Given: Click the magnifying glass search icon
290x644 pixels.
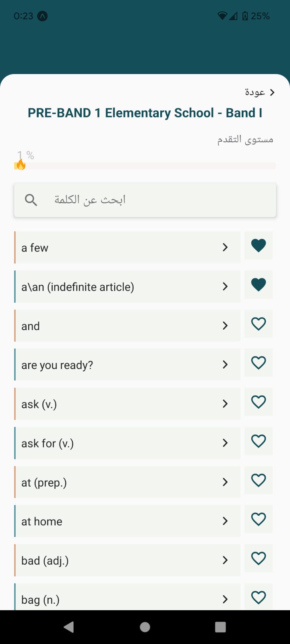Looking at the screenshot, I should pos(31,200).
